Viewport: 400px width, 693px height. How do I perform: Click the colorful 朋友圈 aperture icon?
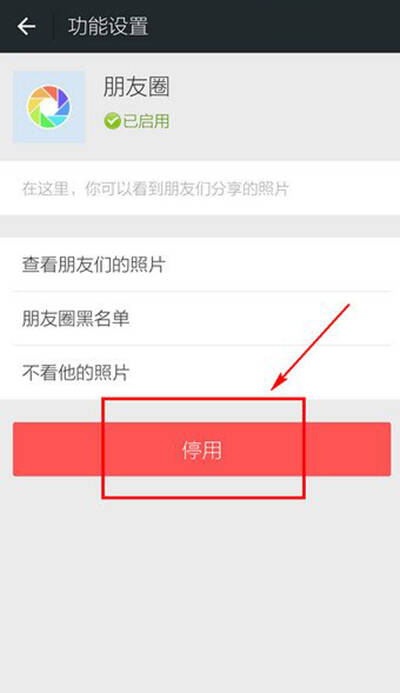pyautogui.click(x=49, y=107)
